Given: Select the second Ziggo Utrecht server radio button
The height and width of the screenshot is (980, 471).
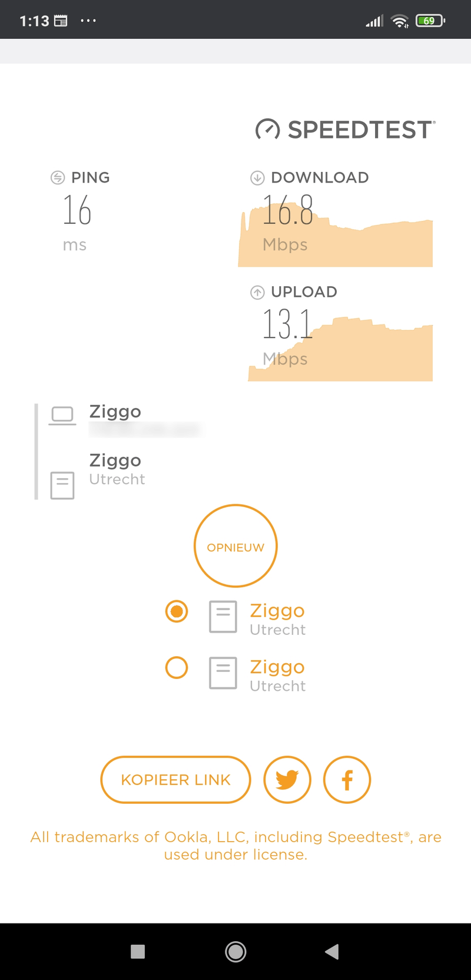Looking at the screenshot, I should tap(177, 668).
